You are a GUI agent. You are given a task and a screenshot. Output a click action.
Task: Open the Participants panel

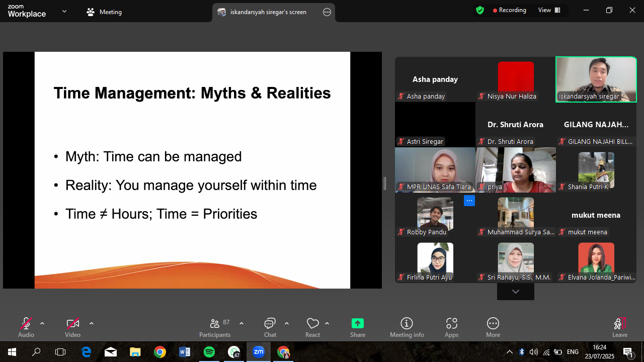pos(215,327)
